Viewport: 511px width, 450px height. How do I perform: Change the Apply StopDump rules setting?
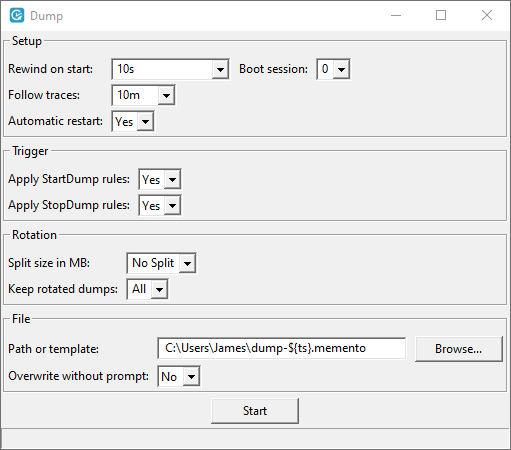click(160, 206)
